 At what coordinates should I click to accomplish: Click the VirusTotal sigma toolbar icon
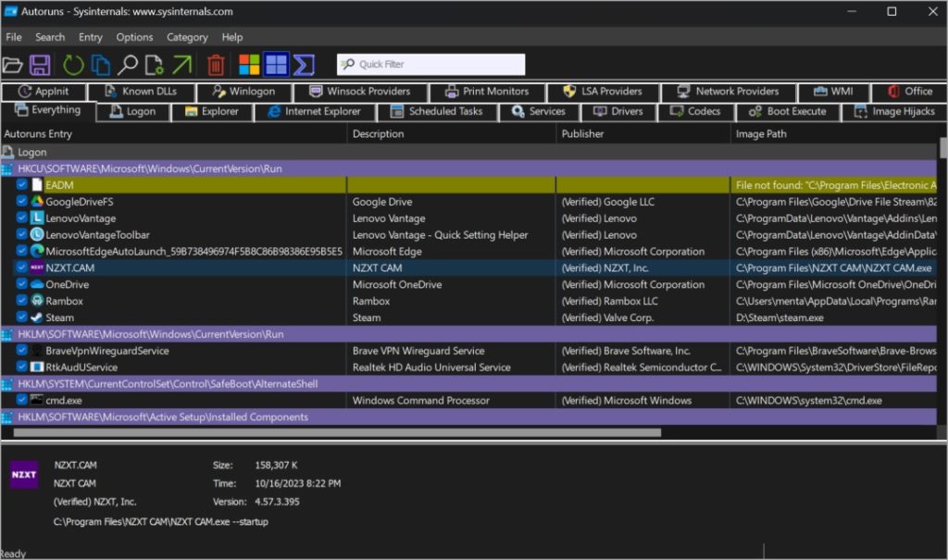click(x=303, y=65)
